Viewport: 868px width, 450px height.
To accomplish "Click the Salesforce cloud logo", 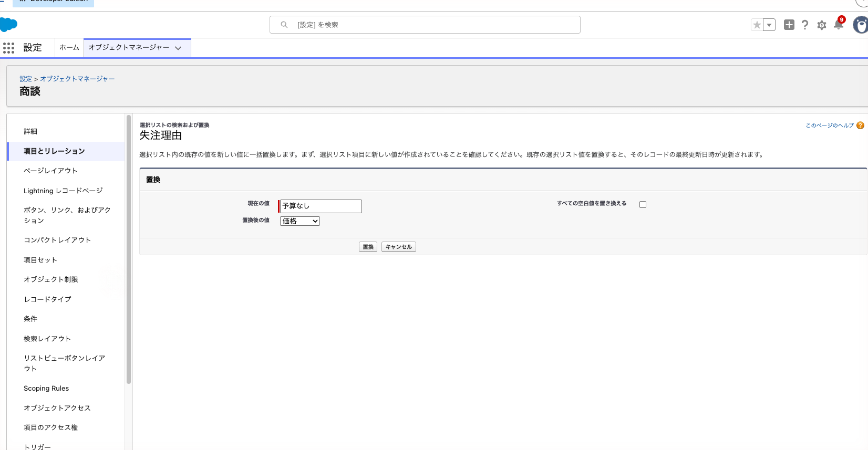I will tap(8, 24).
